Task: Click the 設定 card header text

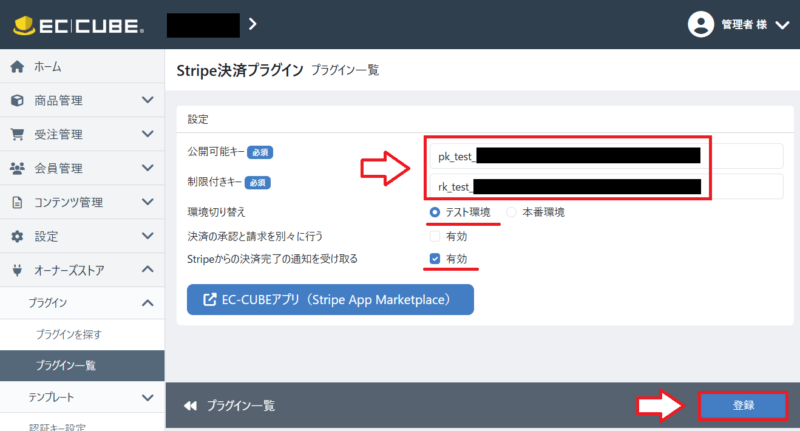Action: pyautogui.click(x=198, y=119)
